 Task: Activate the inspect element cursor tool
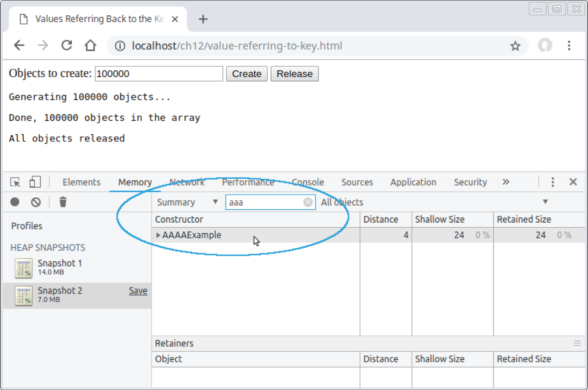coord(15,182)
